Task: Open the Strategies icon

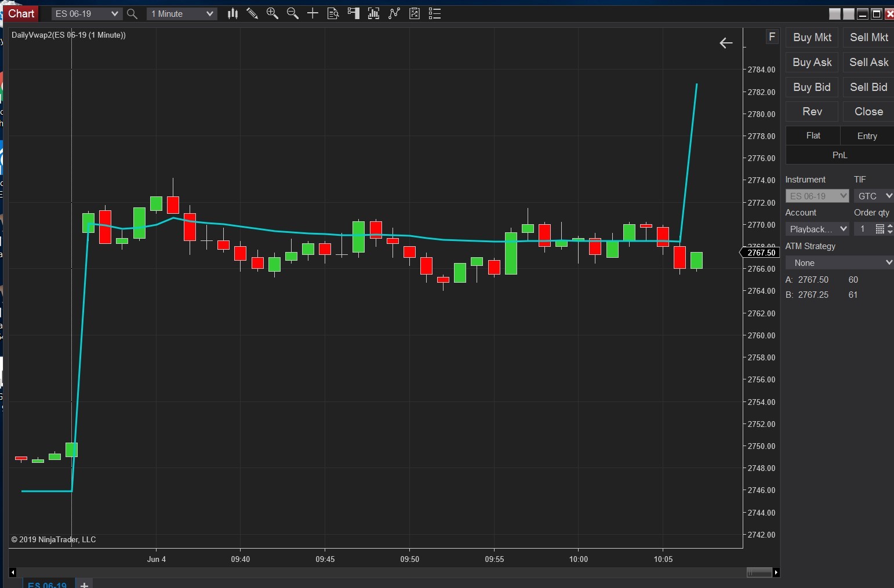Action: point(415,13)
